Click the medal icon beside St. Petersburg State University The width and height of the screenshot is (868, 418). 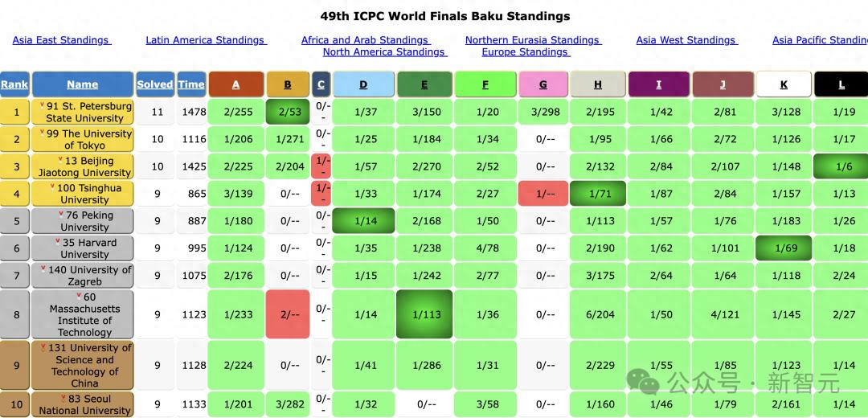pyautogui.click(x=43, y=105)
